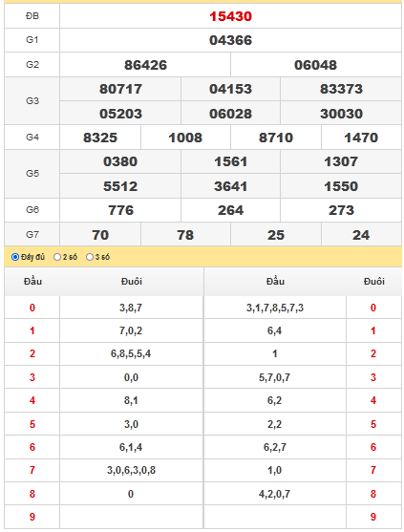The image size is (404, 532).
Task: Click the head values '2,2'
Action: pyautogui.click(x=274, y=424)
